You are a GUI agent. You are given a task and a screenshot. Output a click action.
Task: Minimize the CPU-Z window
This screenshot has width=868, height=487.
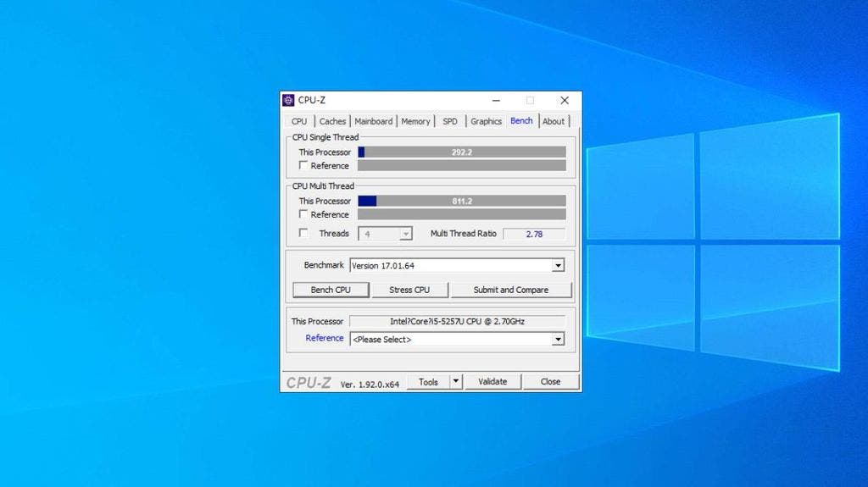(496, 100)
